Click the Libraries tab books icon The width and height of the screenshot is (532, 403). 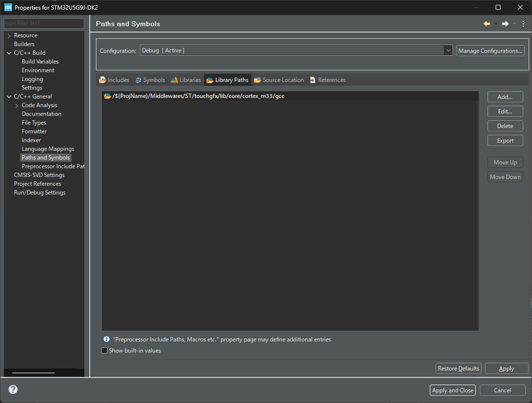coord(174,80)
